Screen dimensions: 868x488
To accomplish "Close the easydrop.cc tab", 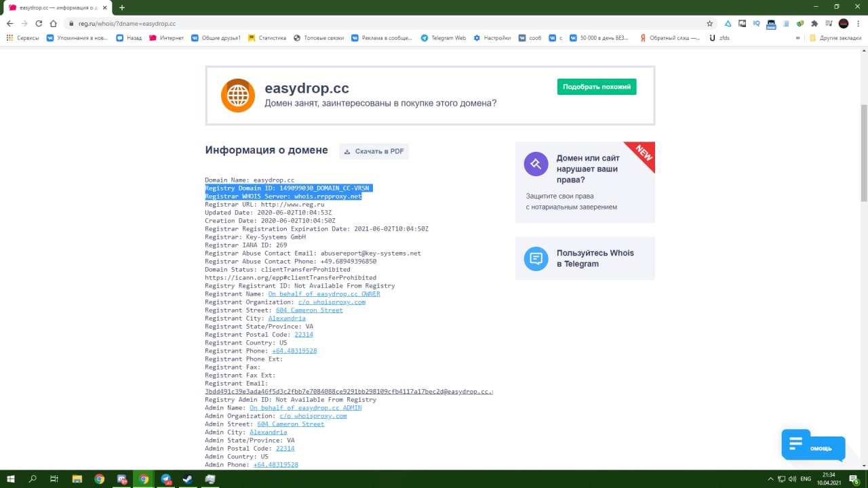I will point(106,7).
